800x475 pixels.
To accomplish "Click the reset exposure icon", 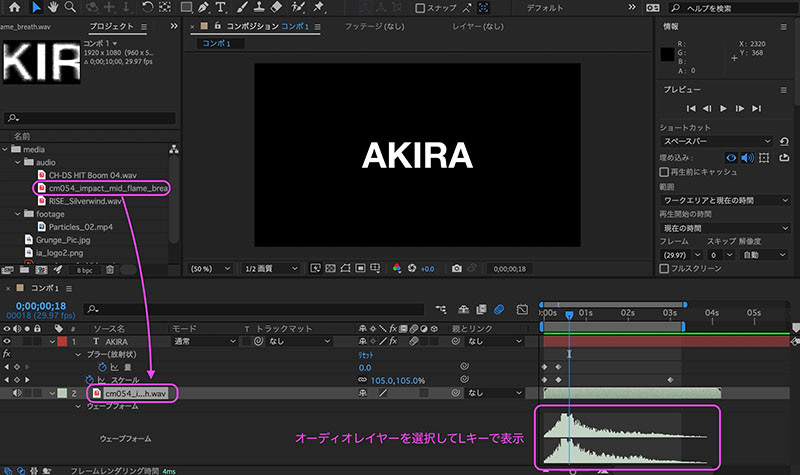I will (x=412, y=268).
